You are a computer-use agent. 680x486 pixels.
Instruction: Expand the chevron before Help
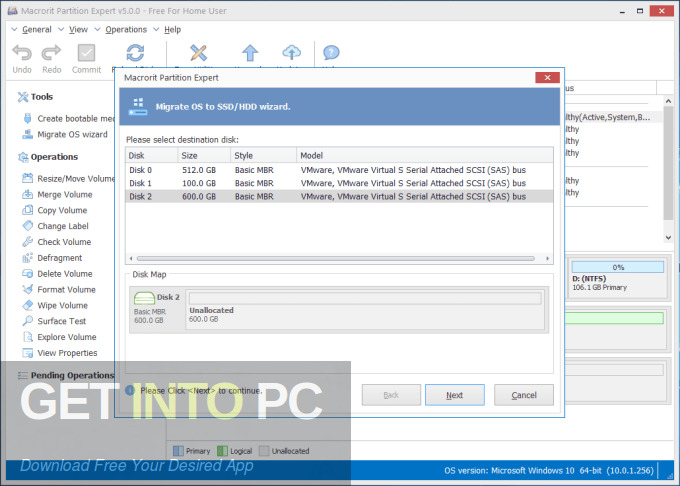[156, 29]
